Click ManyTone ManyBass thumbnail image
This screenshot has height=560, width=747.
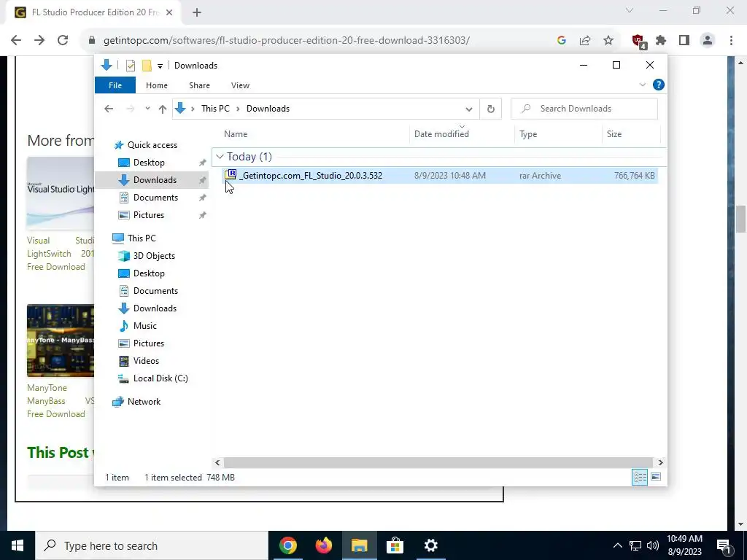tap(61, 341)
